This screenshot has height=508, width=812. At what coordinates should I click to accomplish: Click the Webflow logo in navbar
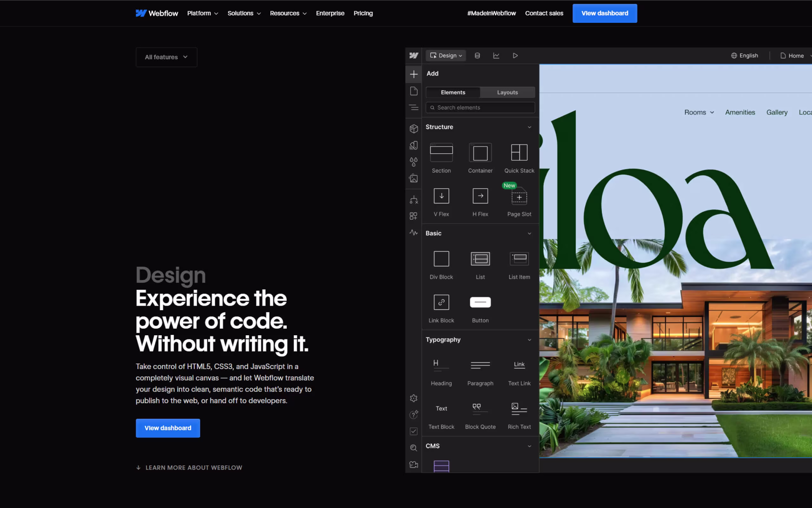[157, 13]
